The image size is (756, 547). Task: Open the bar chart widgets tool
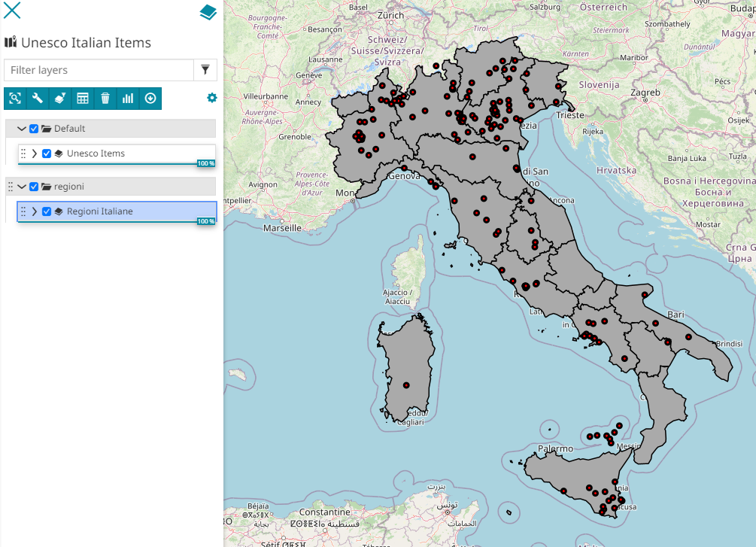[128, 98]
